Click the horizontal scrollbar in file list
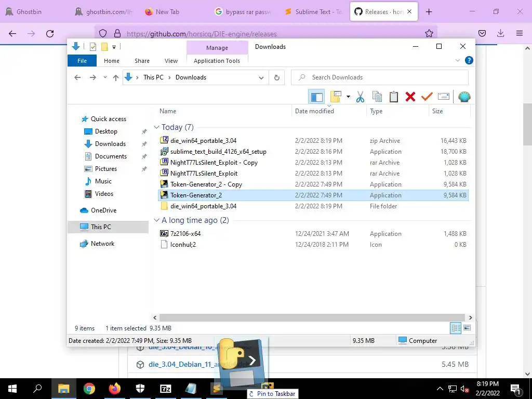This screenshot has height=399, width=532. [x=312, y=317]
